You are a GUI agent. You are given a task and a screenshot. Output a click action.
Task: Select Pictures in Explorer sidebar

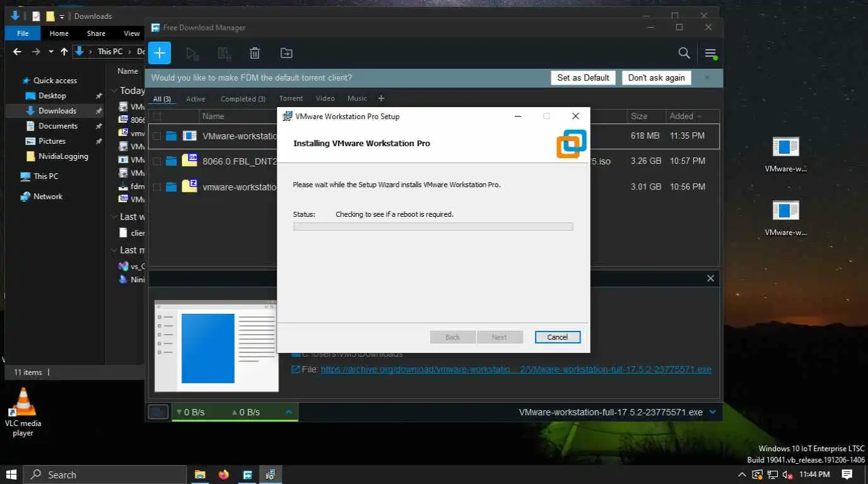(52, 141)
